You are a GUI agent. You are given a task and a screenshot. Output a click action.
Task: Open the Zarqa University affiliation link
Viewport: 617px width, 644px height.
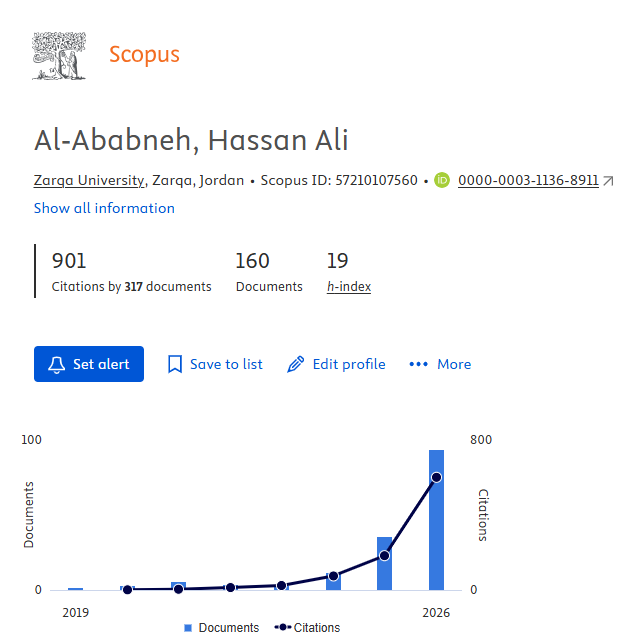[x=89, y=180]
